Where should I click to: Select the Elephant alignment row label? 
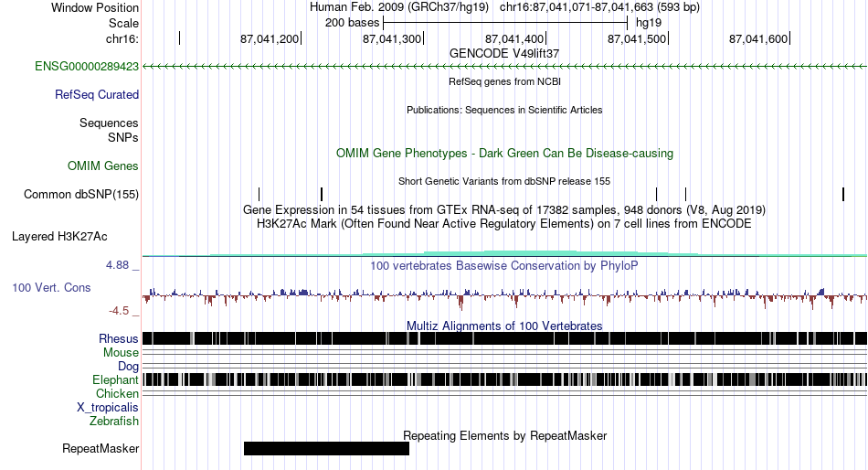click(116, 380)
